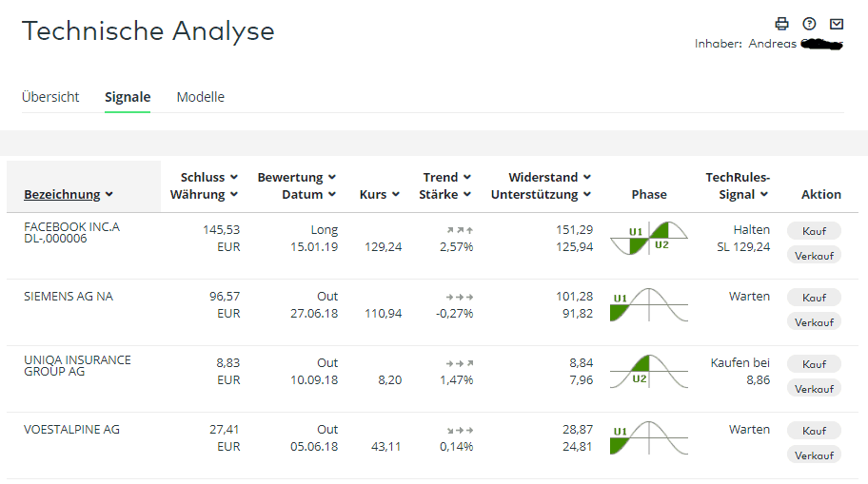Click the mail envelope icon

point(837,24)
